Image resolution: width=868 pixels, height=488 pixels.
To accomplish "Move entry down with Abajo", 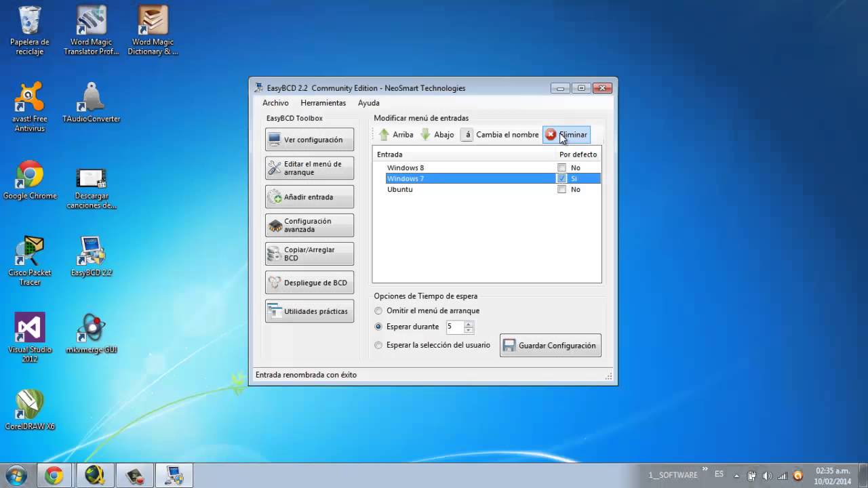I will point(437,135).
